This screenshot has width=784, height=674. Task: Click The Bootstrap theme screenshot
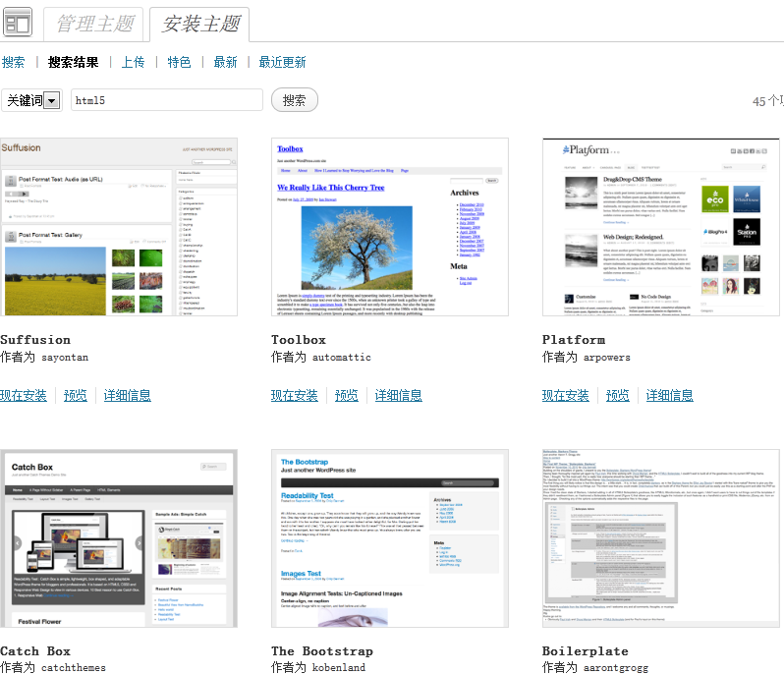pyautogui.click(x=390, y=538)
